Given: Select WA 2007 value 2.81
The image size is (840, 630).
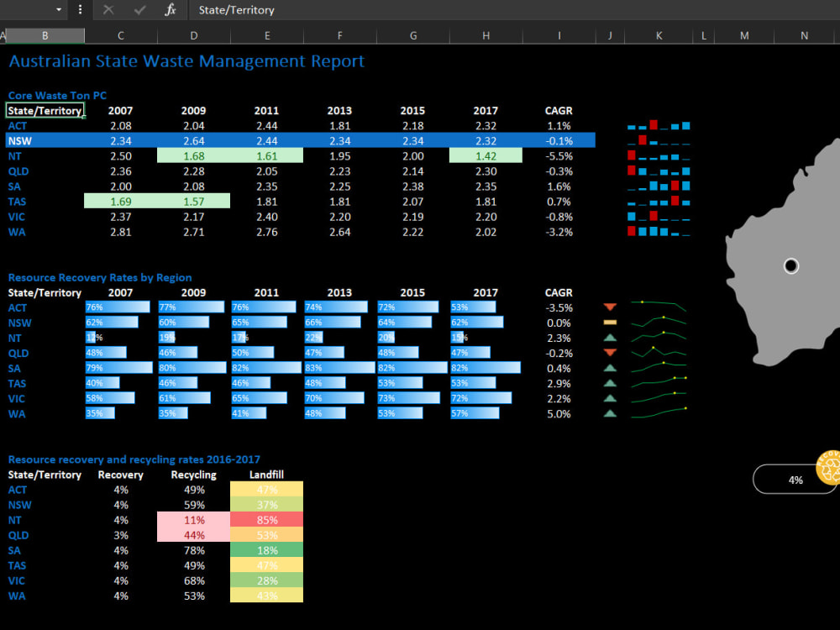Looking at the screenshot, I should [x=120, y=232].
